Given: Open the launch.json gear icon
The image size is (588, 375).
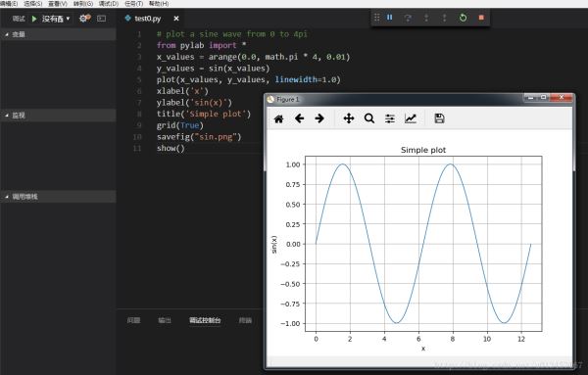Looking at the screenshot, I should point(83,18).
